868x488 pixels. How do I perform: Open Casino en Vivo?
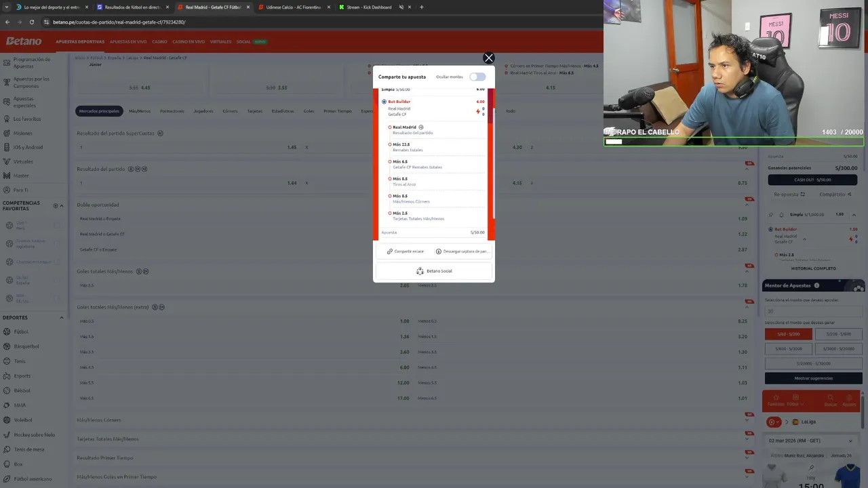[x=189, y=41]
